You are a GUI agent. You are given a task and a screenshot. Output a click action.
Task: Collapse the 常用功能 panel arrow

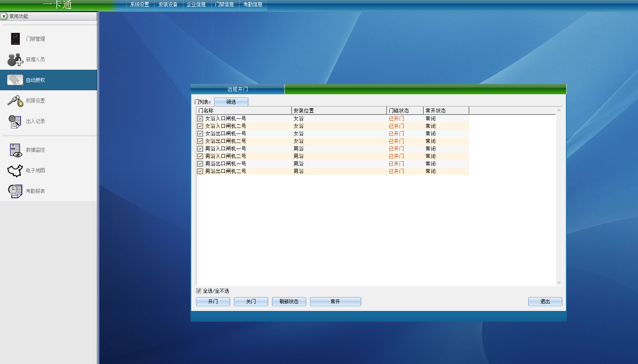point(4,16)
